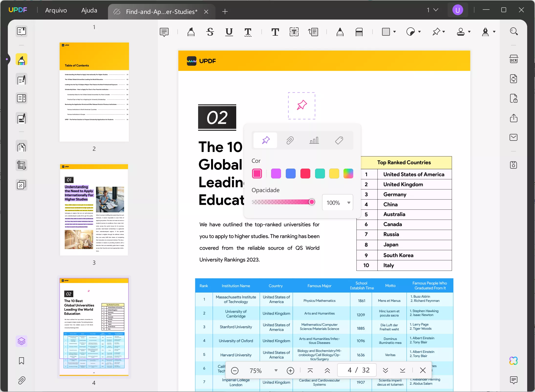Expand the 100% opacity dropdown

tap(349, 203)
